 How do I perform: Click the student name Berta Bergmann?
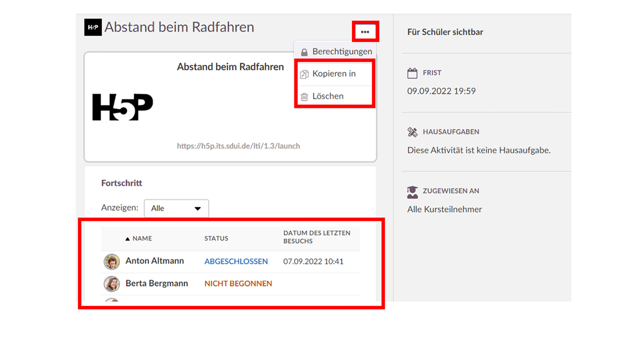(157, 283)
